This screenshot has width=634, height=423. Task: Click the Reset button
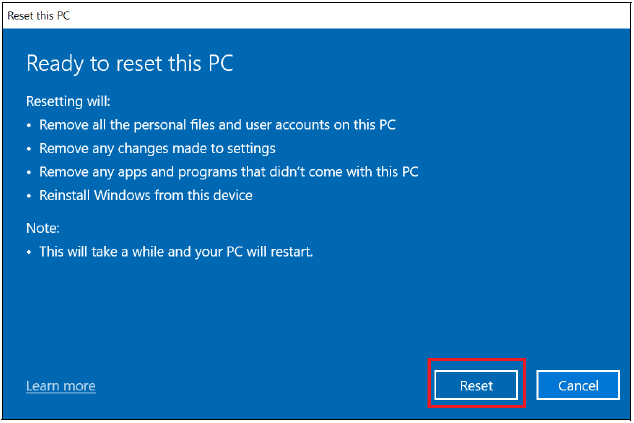coord(476,385)
